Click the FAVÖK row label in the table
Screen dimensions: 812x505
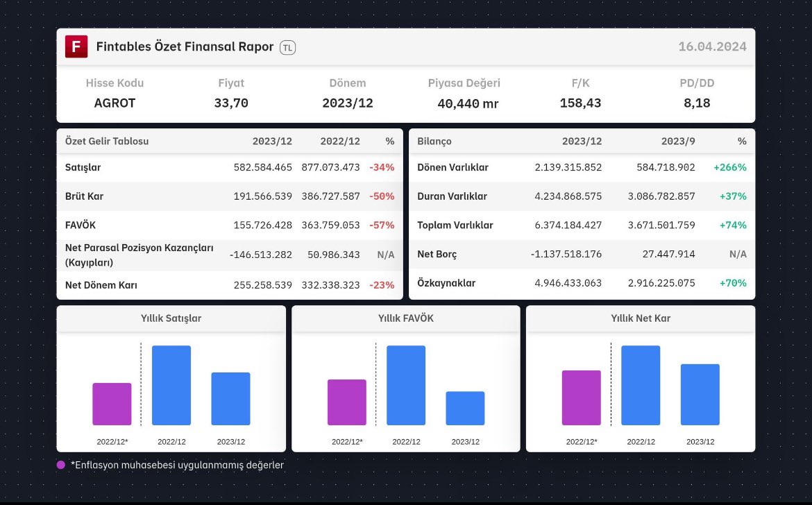click(x=81, y=225)
